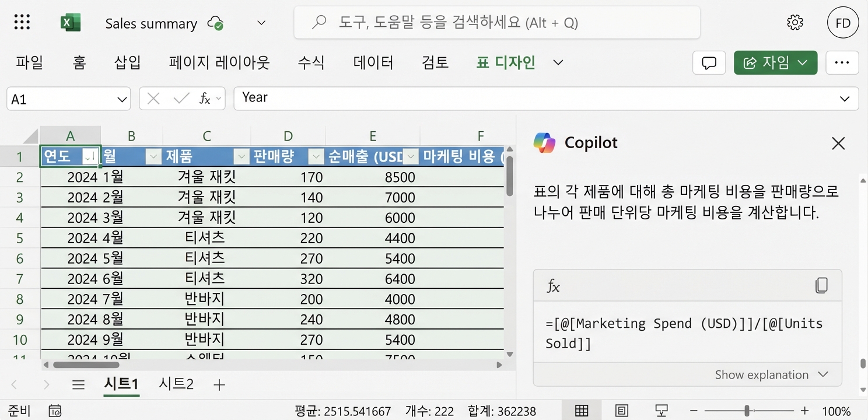Copy the Copilot formula
Image resolution: width=868 pixels, height=420 pixels.
(x=821, y=285)
